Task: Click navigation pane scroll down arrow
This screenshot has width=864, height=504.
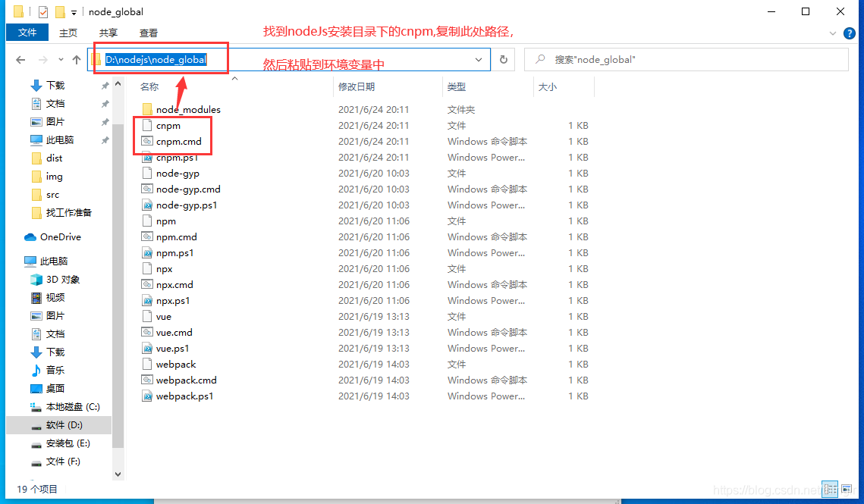Action: pyautogui.click(x=118, y=474)
